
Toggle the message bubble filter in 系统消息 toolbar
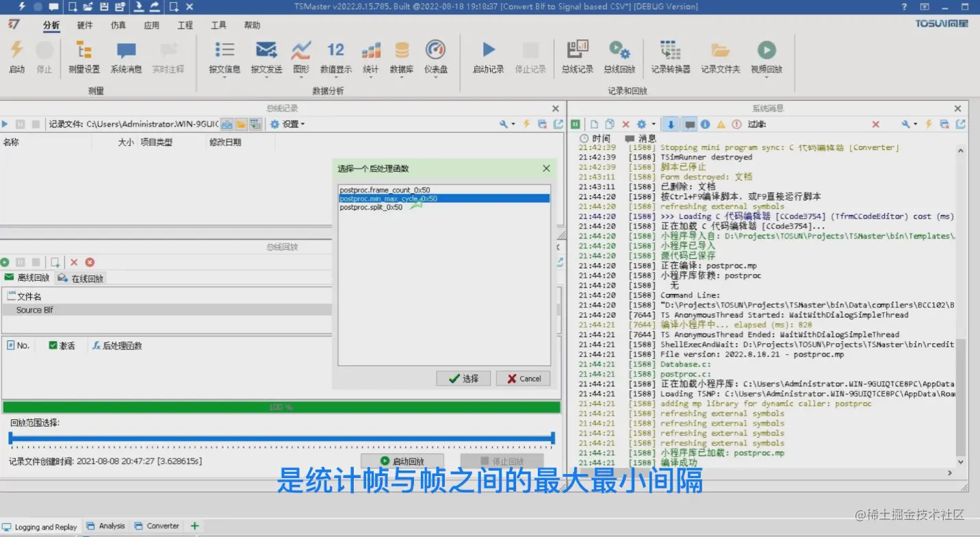(x=690, y=125)
